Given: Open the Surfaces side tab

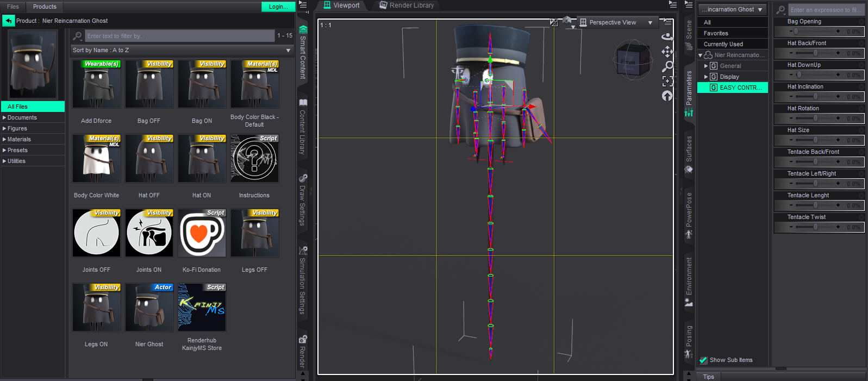Looking at the screenshot, I should (689, 154).
